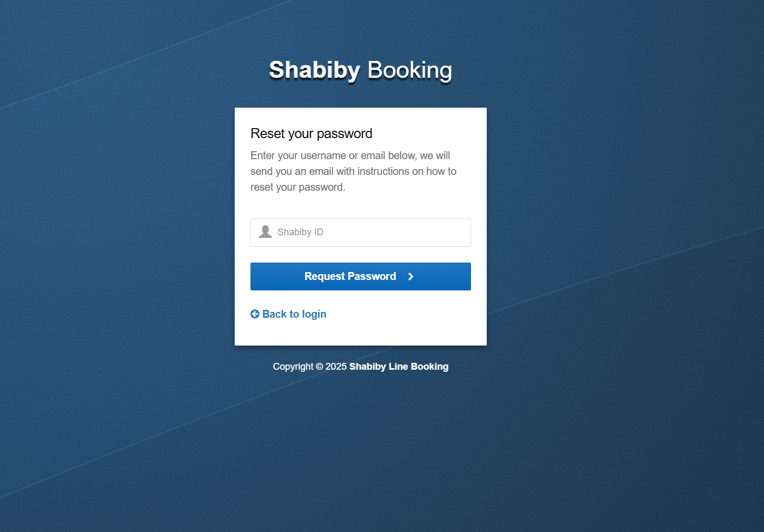Click the circled back arrow icon
The image size is (764, 532).
click(x=255, y=314)
